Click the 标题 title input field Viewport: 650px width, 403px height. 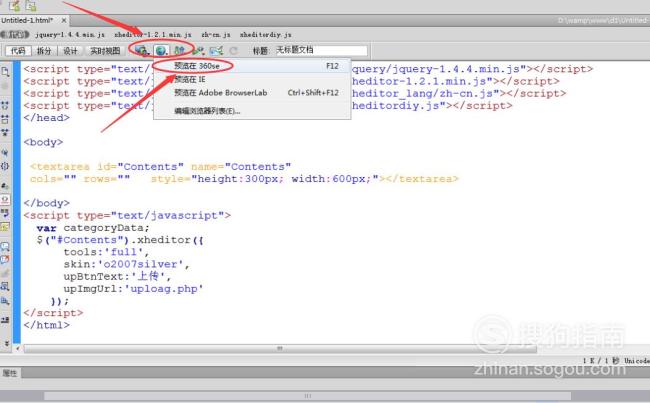(x=320, y=51)
